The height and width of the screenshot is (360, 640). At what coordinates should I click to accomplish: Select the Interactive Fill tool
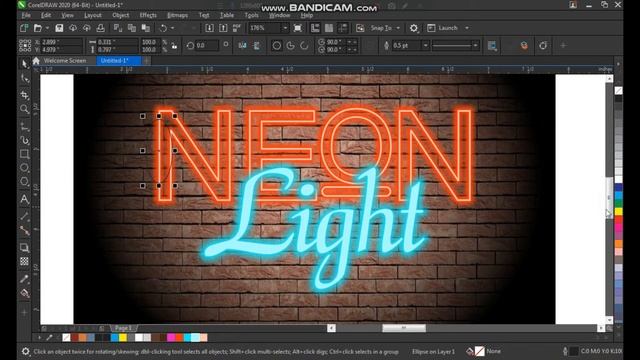[x=24, y=293]
